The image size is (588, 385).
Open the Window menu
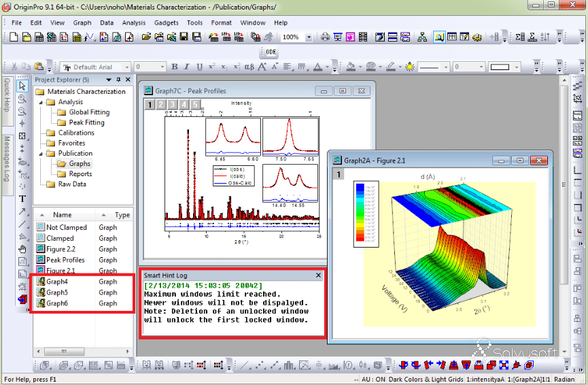pos(253,22)
